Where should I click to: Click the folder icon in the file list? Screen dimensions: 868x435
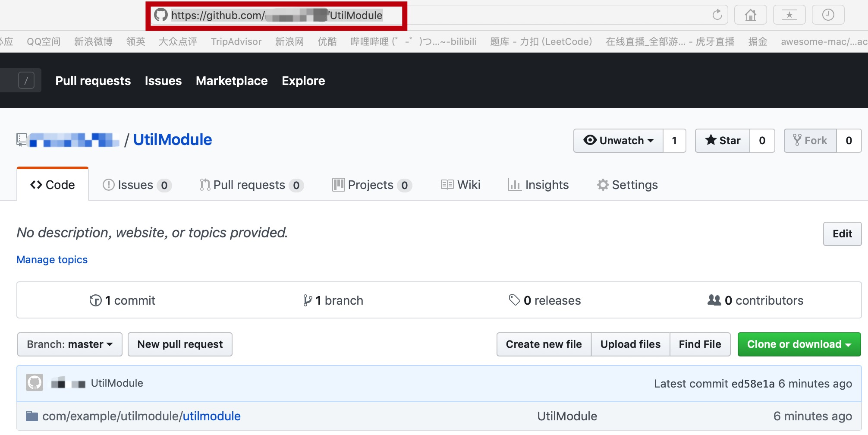pyautogui.click(x=31, y=416)
